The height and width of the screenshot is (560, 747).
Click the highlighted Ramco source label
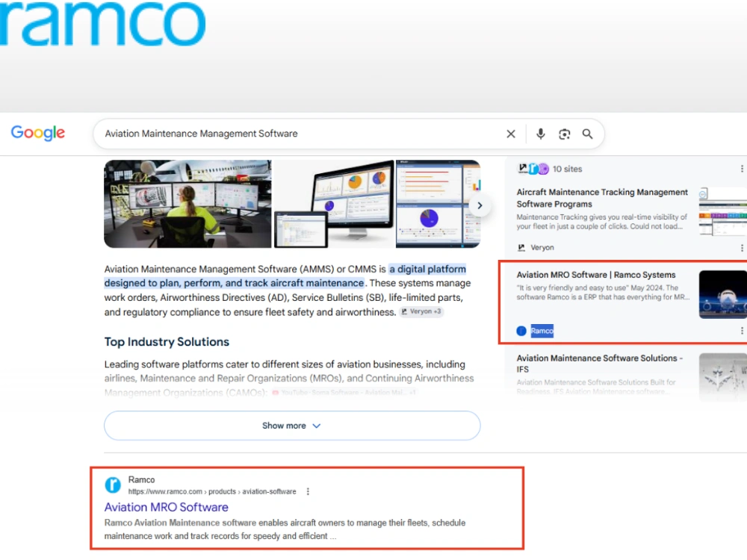tap(542, 331)
